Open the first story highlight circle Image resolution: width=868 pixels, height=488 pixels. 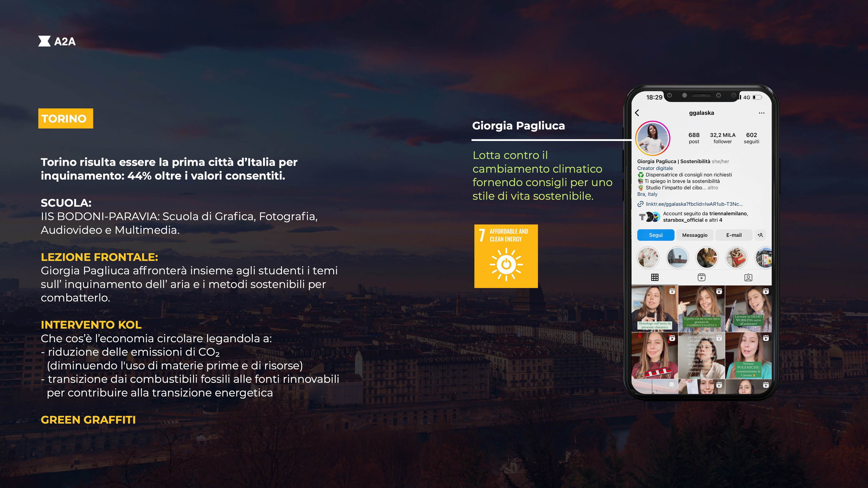648,258
